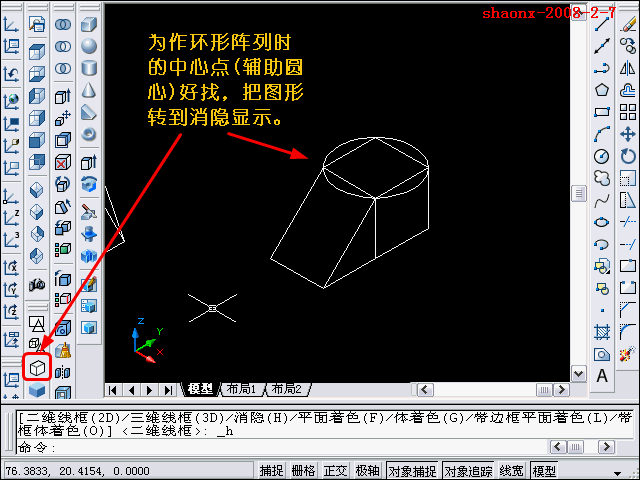Create a solid Wedge
The width and height of the screenshot is (640, 480).
click(x=89, y=112)
